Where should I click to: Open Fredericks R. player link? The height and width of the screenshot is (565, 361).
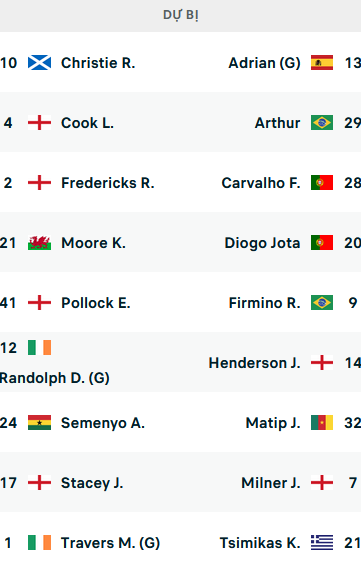(108, 183)
